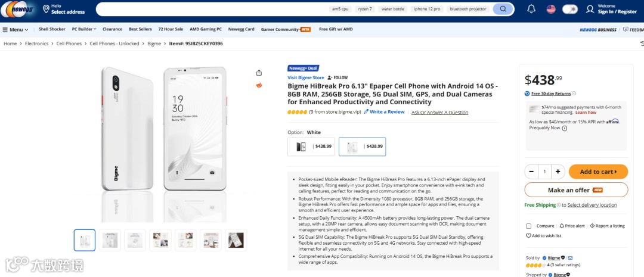
Task: Click the share icon beside product image
Action: (x=259, y=73)
